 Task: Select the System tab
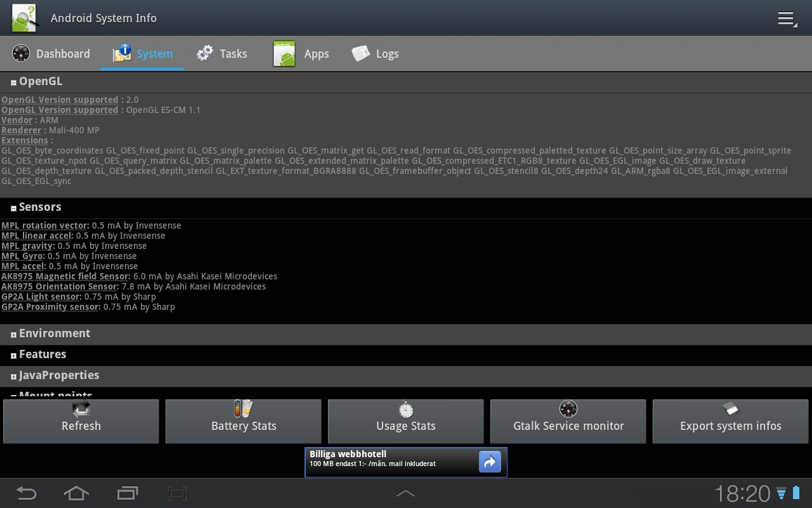coord(143,53)
